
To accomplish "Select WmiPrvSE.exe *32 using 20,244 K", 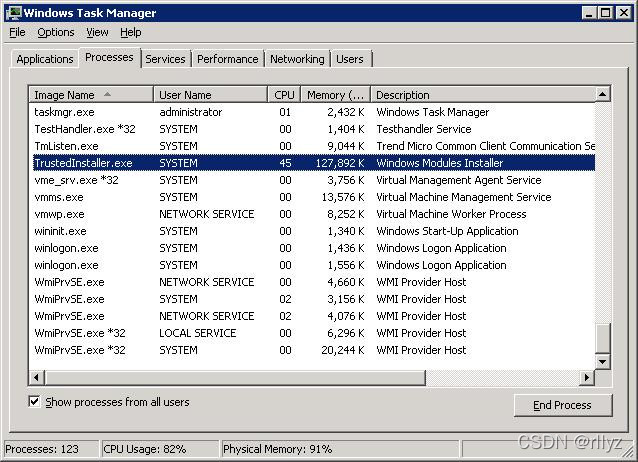I will [312, 350].
